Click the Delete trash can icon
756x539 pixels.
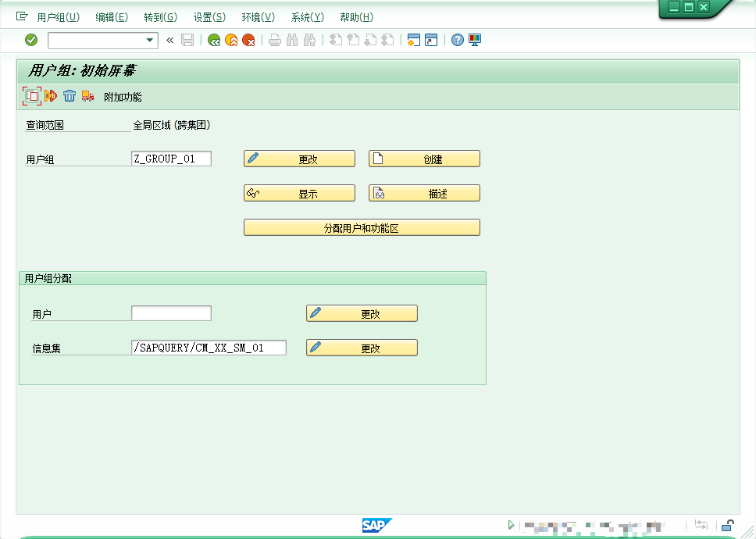coord(70,96)
